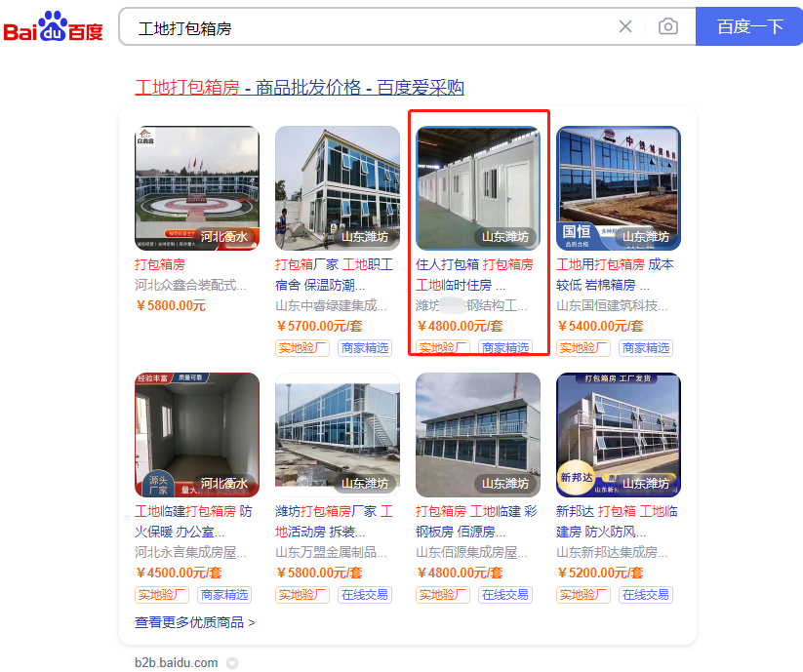
Task: Open the 河北衡水 round plaza product image
Action: click(x=197, y=188)
